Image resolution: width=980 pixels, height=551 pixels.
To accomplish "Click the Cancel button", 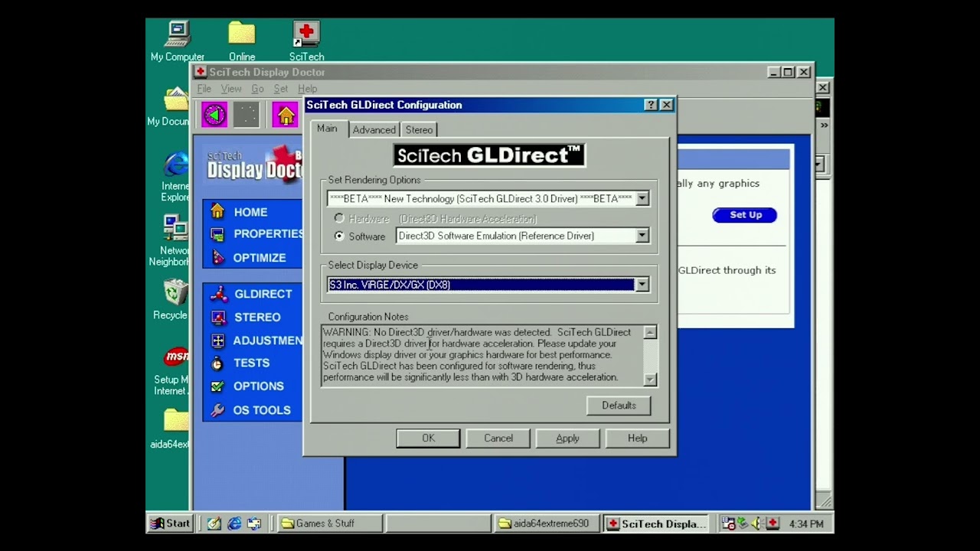I will click(x=498, y=439).
